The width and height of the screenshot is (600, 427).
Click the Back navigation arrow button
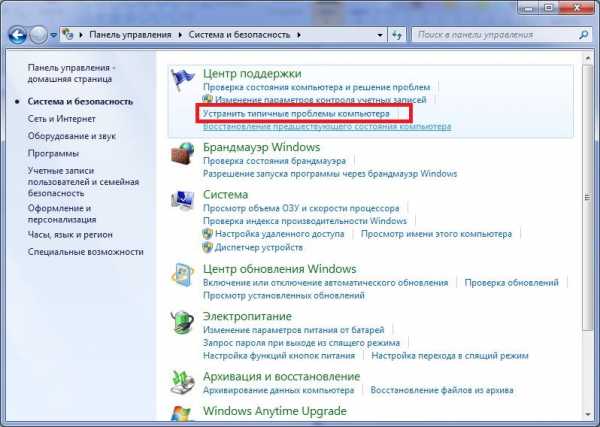(x=17, y=35)
